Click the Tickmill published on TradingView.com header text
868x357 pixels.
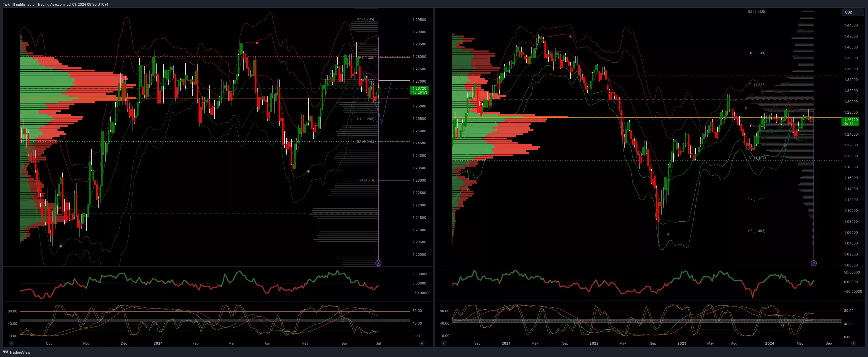tap(56, 5)
